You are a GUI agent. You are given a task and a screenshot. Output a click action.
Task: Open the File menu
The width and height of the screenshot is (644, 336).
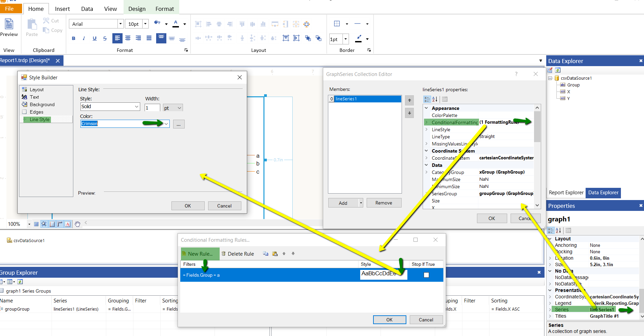tap(10, 8)
